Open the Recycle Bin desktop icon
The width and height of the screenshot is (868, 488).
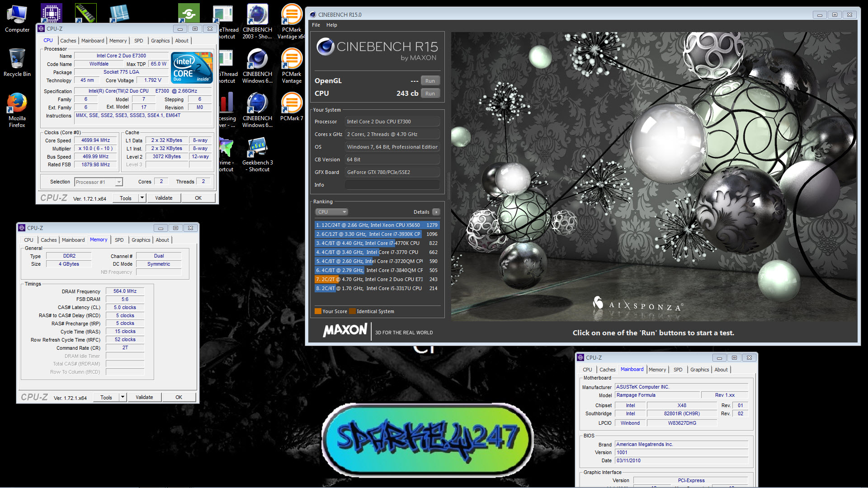(x=17, y=62)
